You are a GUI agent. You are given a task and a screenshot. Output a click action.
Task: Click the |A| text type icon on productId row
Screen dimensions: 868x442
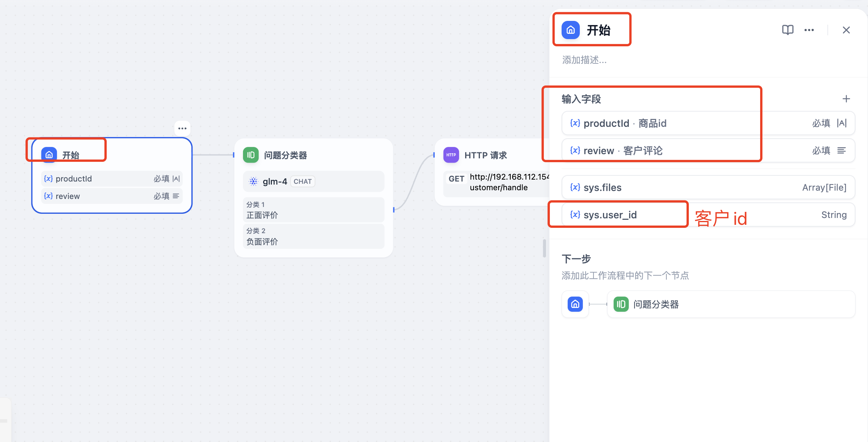(x=842, y=123)
